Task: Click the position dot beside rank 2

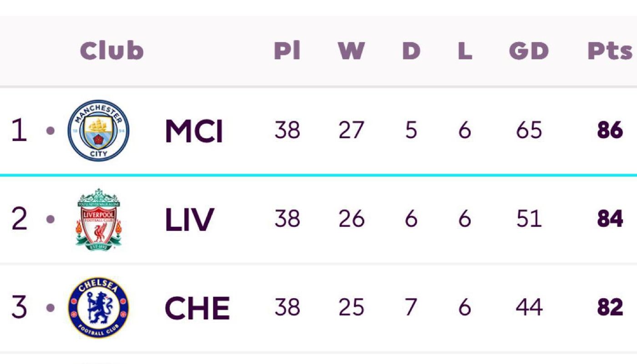Action: (x=51, y=219)
